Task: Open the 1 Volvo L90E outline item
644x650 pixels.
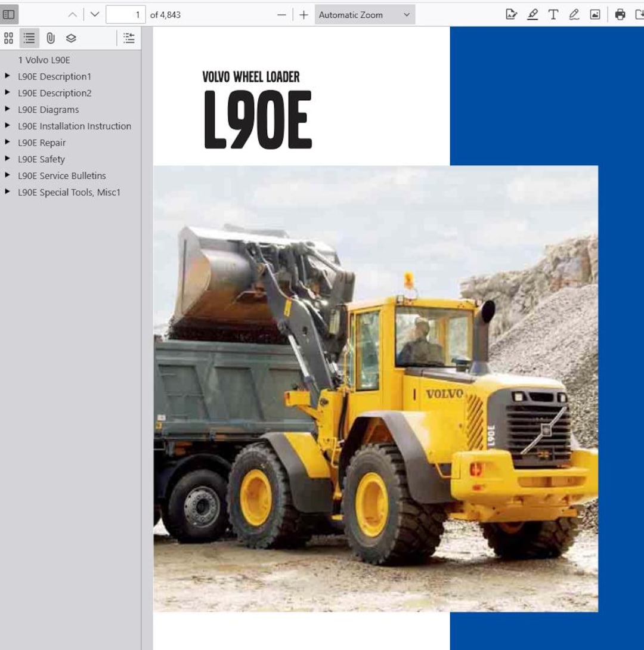Action: (44, 60)
